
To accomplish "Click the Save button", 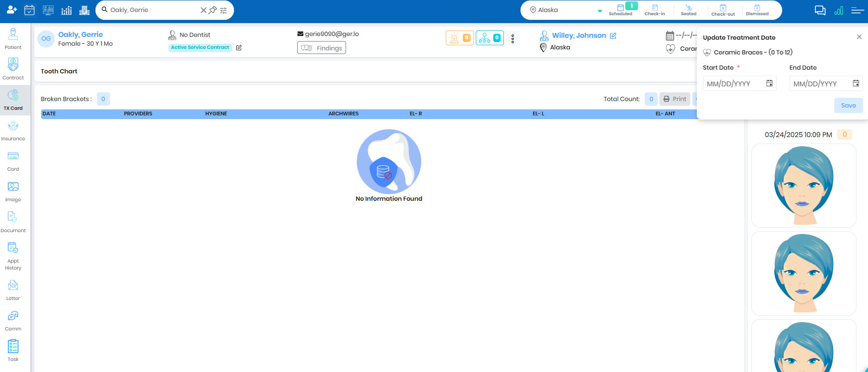I will pos(849,105).
